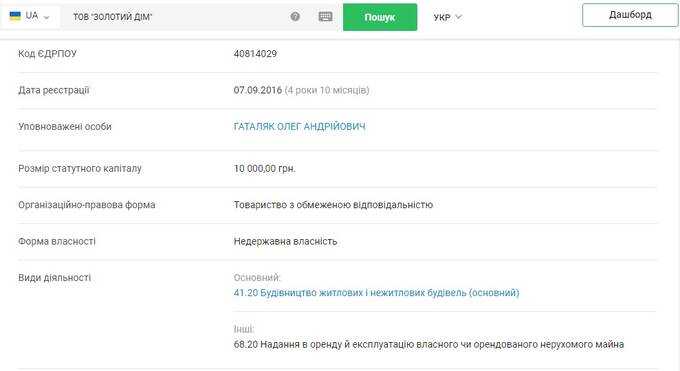Click the 68.20 Надання в оренду activity
This screenshot has height=371, width=680.
tap(429, 345)
